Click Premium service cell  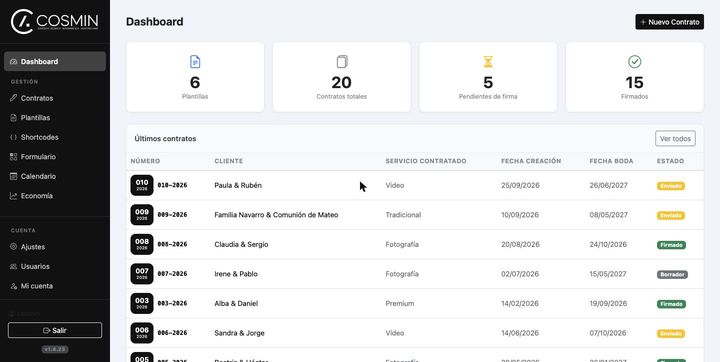[x=400, y=304]
